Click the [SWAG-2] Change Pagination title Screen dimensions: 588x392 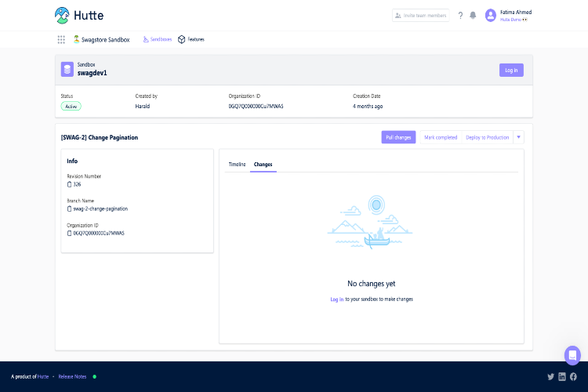tap(100, 138)
